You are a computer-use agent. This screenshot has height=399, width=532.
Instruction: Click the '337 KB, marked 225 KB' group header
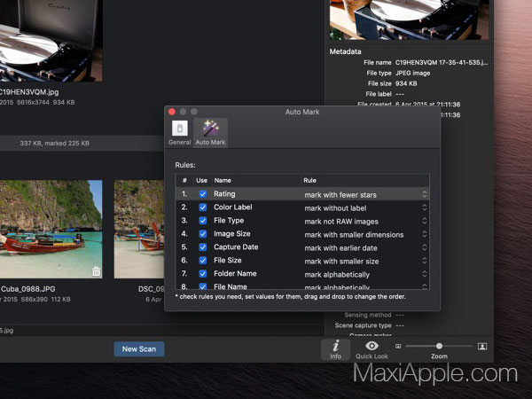click(54, 143)
